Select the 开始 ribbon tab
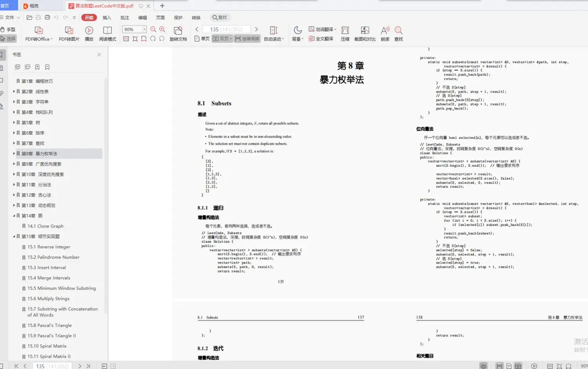Image resolution: width=588 pixels, height=369 pixels. coord(89,18)
